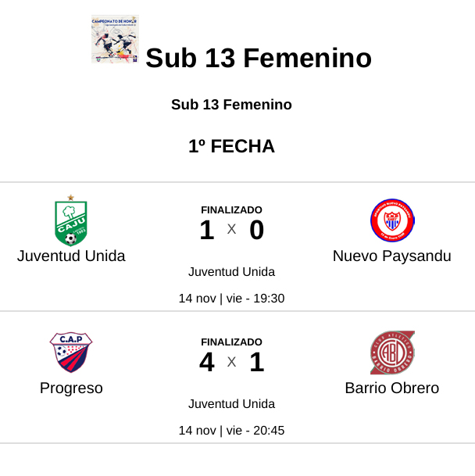Open the Barrio Obrero team name link
This screenshot has width=475, height=476.
click(391, 388)
